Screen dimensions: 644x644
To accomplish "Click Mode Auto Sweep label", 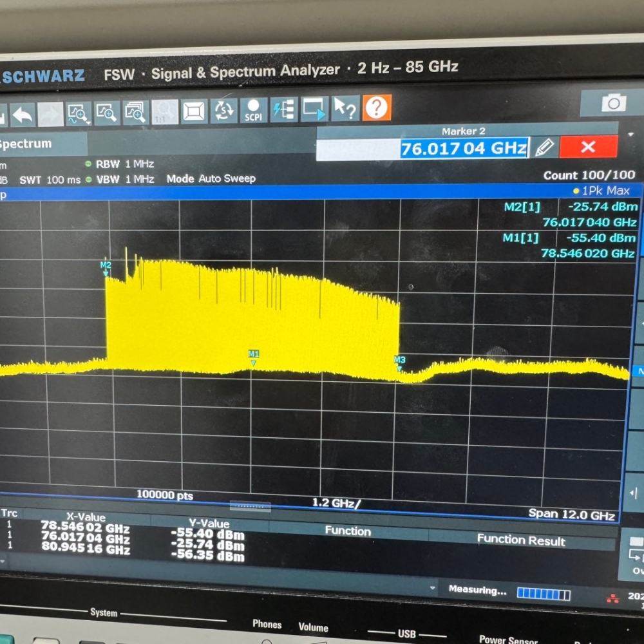I will pyautogui.click(x=211, y=178).
